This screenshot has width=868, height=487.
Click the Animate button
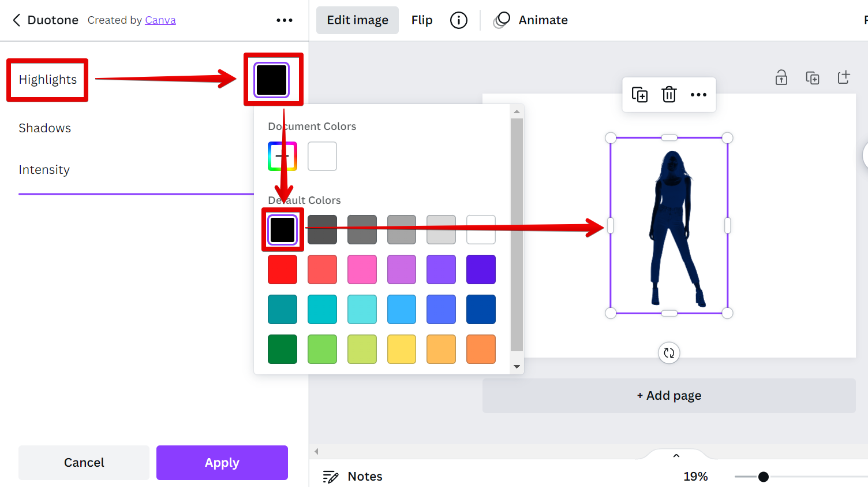pos(531,20)
